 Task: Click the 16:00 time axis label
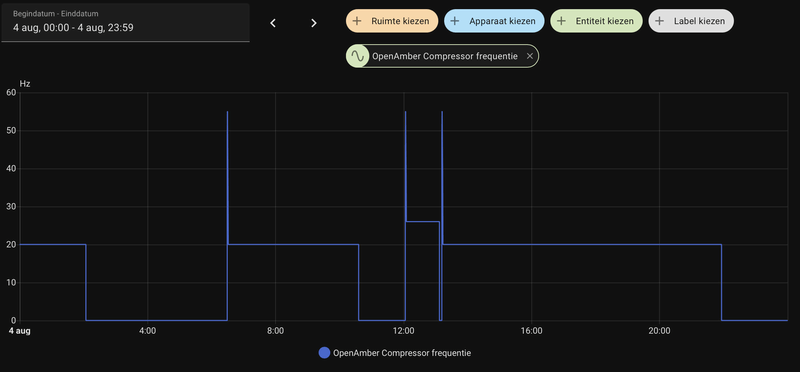point(532,331)
